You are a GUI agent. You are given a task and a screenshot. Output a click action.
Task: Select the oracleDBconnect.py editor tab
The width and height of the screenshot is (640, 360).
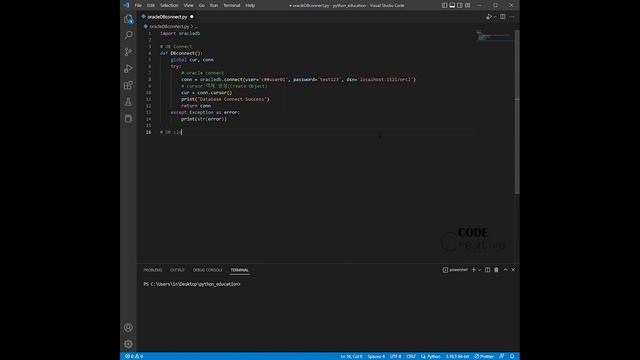coord(168,17)
